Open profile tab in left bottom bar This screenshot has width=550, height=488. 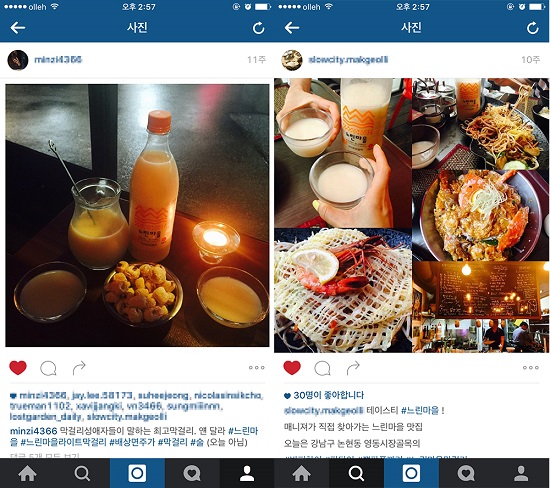click(x=247, y=474)
